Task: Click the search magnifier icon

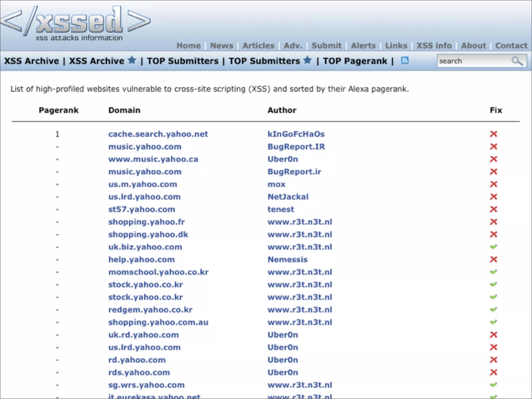Action: coord(517,61)
